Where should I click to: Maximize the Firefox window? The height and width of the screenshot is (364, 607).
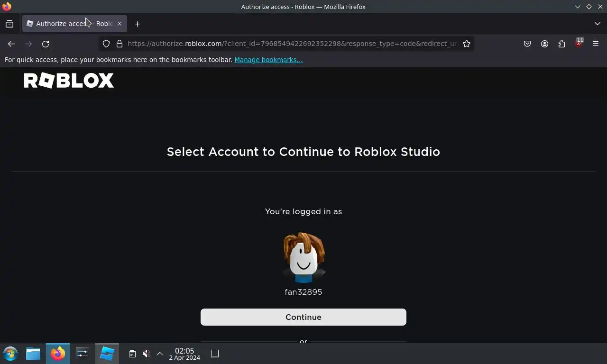[589, 7]
